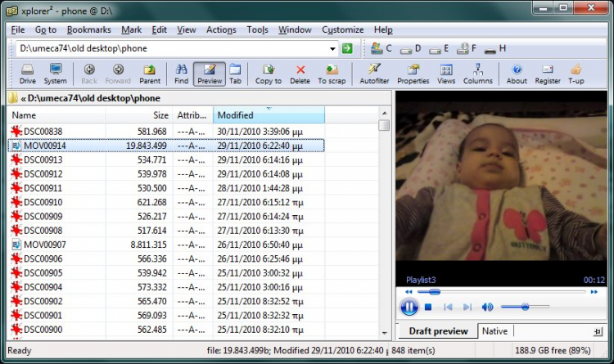Mute the player volume
This screenshot has height=364, width=614.
[x=487, y=308]
